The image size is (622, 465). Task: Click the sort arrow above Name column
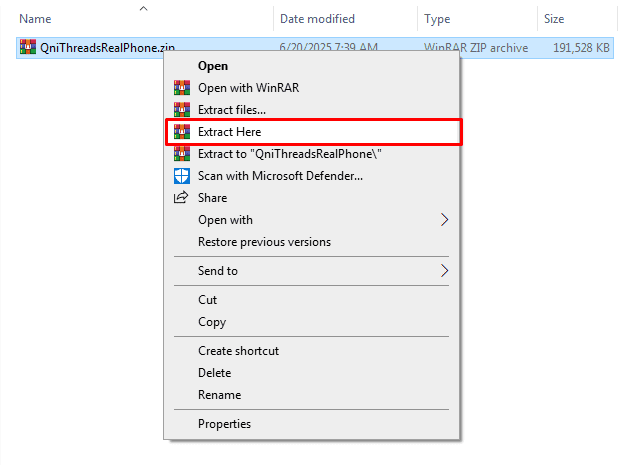(x=143, y=9)
